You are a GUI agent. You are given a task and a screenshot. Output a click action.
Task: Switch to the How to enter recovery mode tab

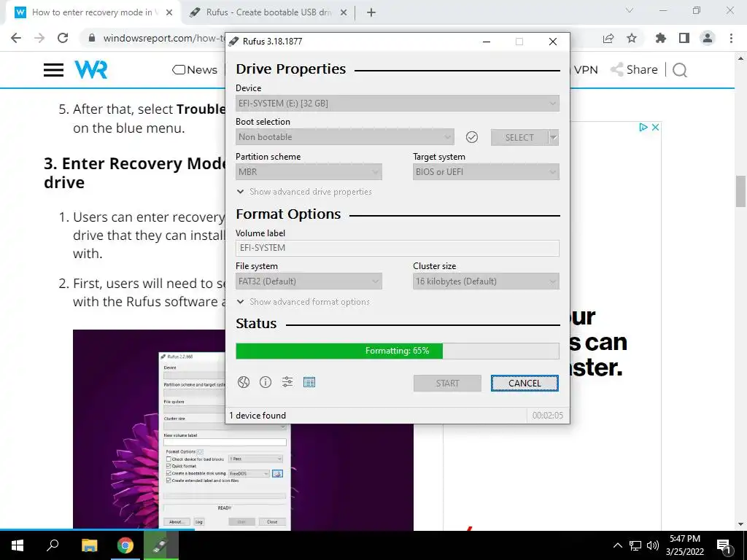[x=91, y=12]
